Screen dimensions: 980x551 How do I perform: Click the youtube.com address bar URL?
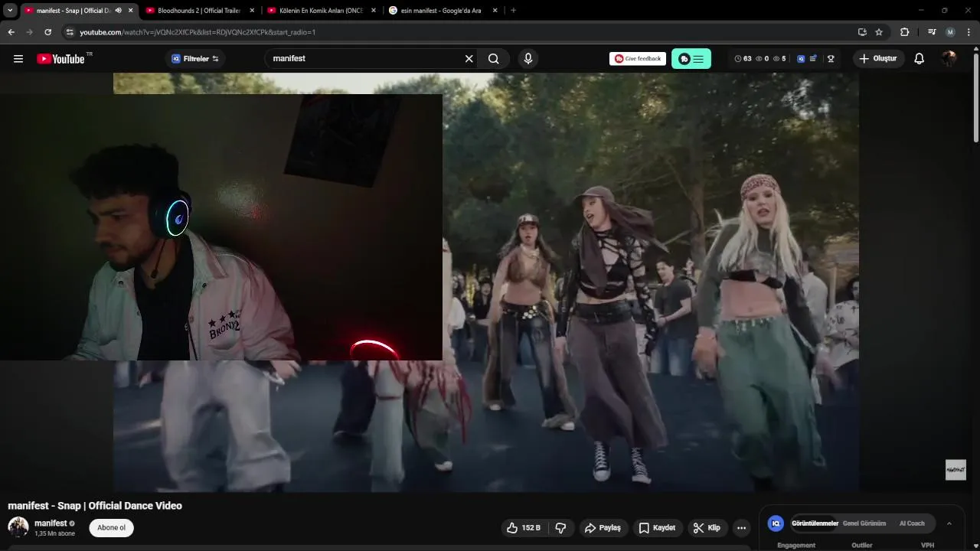(x=198, y=32)
